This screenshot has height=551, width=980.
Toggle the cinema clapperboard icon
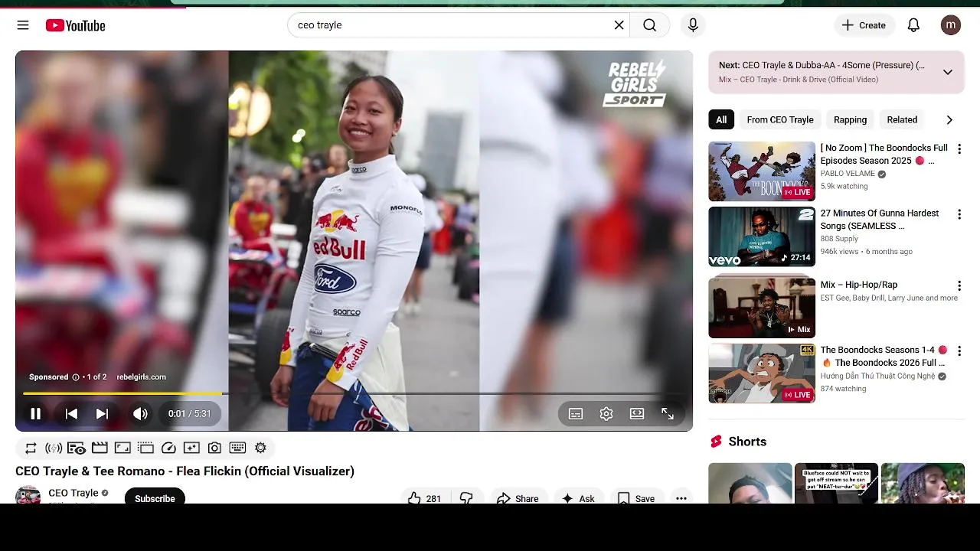[100, 448]
